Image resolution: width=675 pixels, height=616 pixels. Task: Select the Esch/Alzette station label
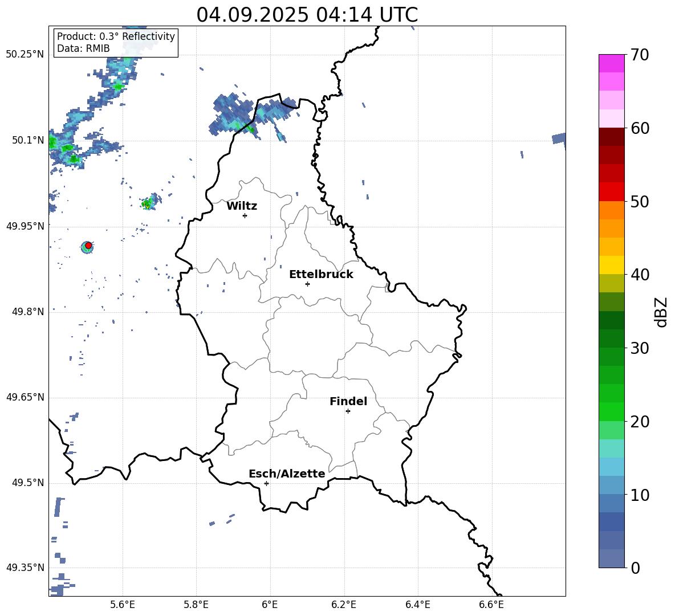click(287, 474)
